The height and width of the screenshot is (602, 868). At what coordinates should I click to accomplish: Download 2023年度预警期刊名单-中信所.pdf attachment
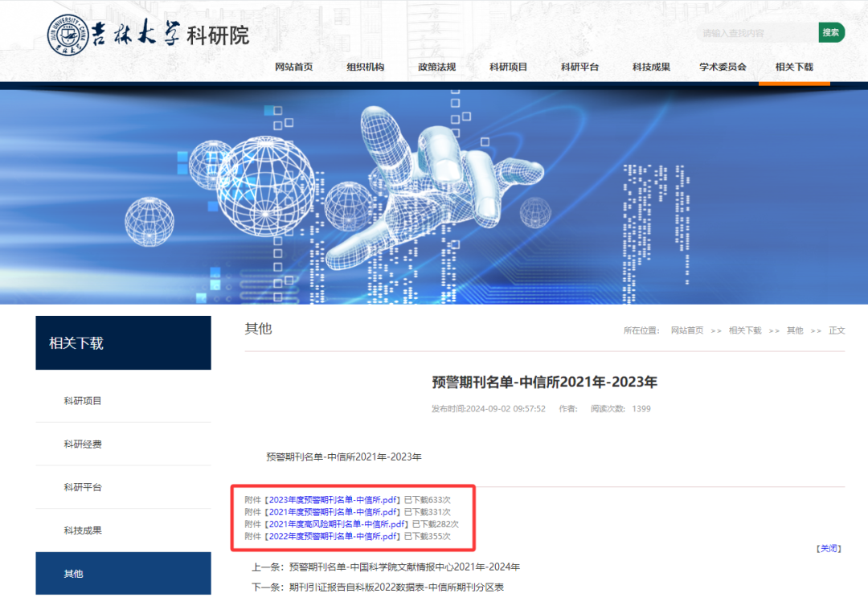click(333, 500)
